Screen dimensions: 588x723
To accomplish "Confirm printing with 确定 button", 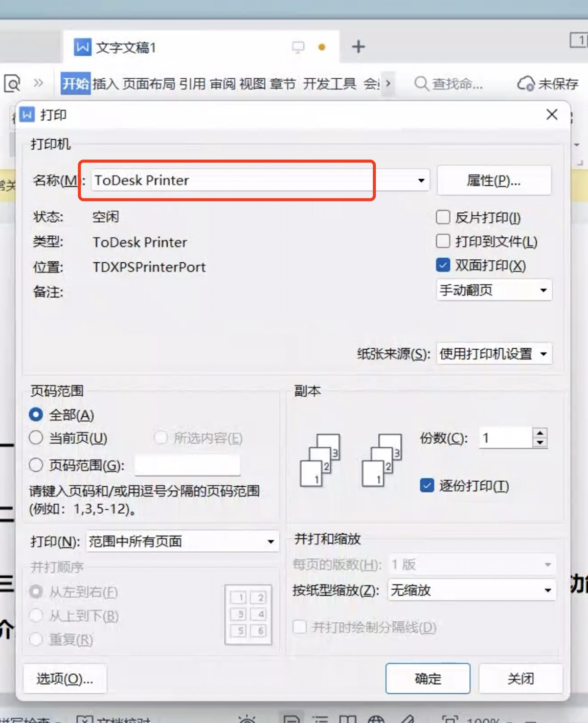I will (428, 679).
